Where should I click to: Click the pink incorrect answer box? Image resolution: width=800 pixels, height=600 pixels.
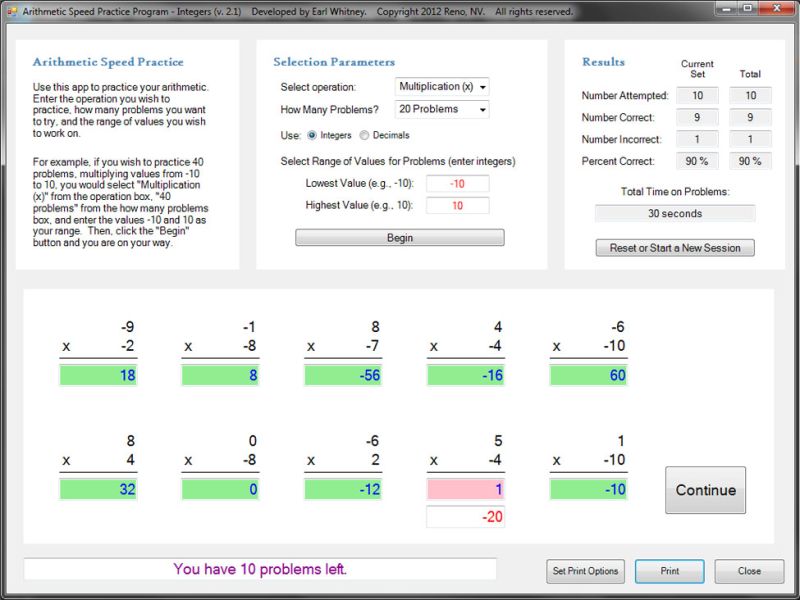466,489
